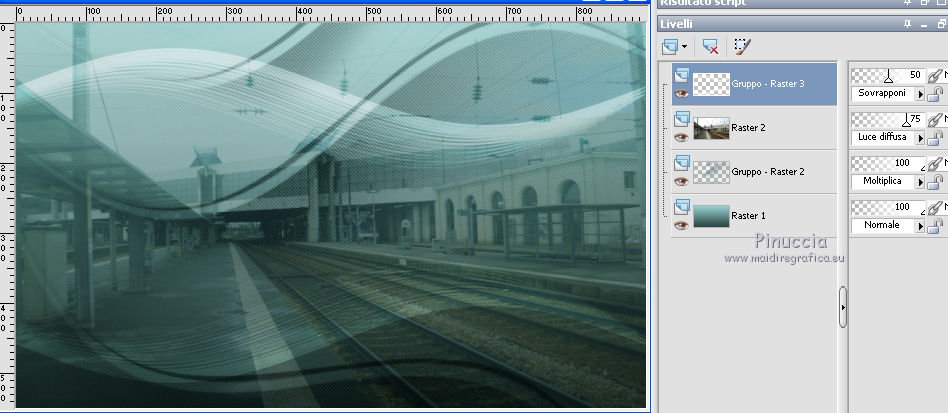Click the arrow beside Moltiplica
Screen dimensions: 948x413
pos(920,182)
